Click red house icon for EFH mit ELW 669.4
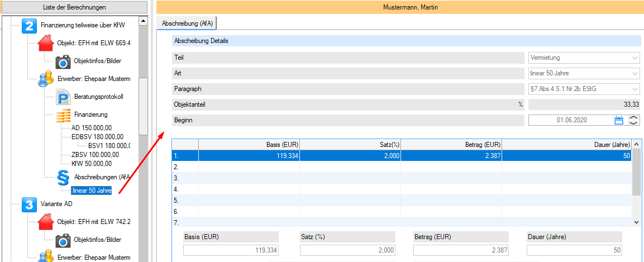The height and width of the screenshot is (262, 644). tap(46, 42)
